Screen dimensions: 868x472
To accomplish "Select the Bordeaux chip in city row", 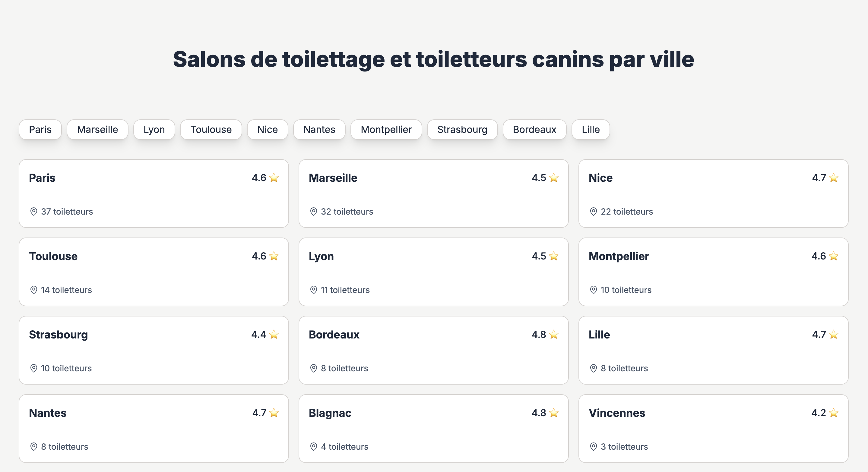I will coord(534,129).
